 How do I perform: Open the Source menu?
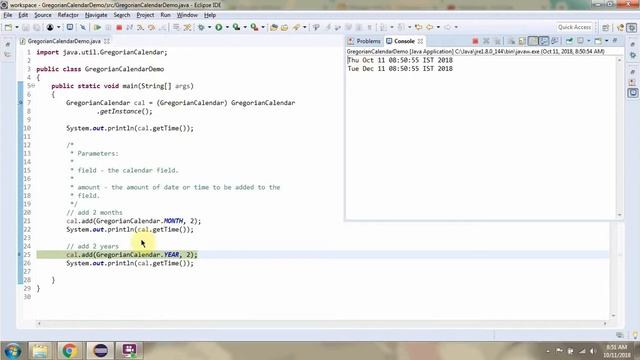(x=43, y=15)
